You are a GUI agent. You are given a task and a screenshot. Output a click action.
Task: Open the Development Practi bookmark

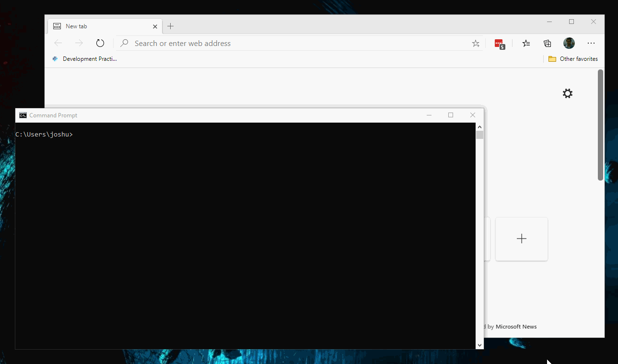(85, 58)
